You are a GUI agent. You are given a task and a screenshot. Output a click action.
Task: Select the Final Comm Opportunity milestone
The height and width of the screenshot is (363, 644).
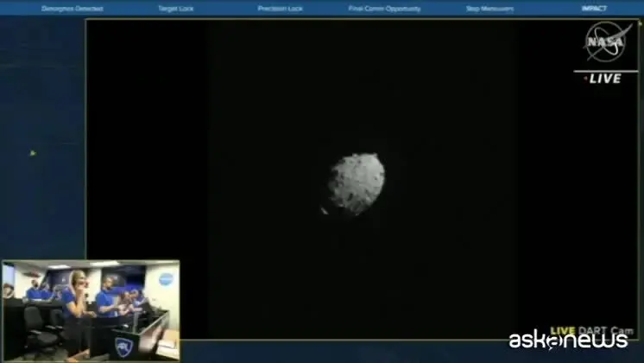pos(384,9)
